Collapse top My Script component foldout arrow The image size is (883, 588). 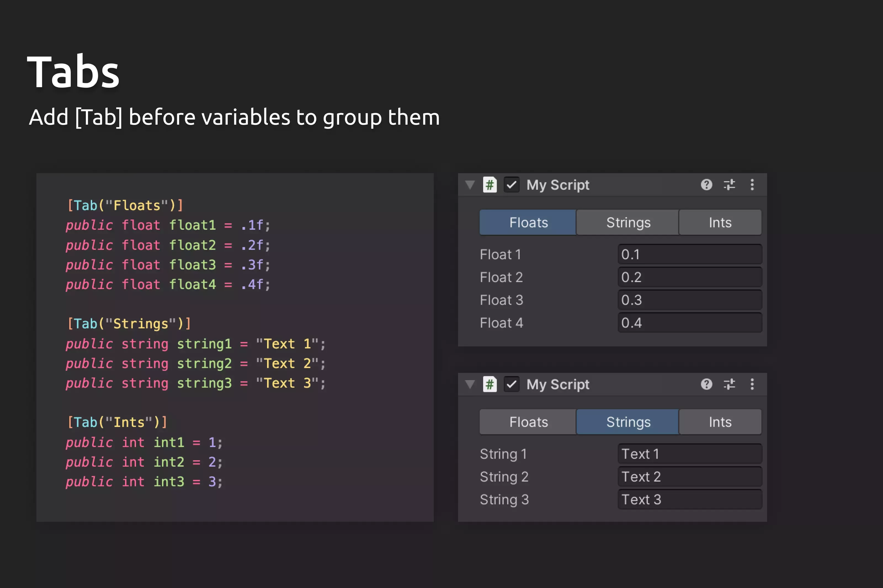pyautogui.click(x=470, y=185)
